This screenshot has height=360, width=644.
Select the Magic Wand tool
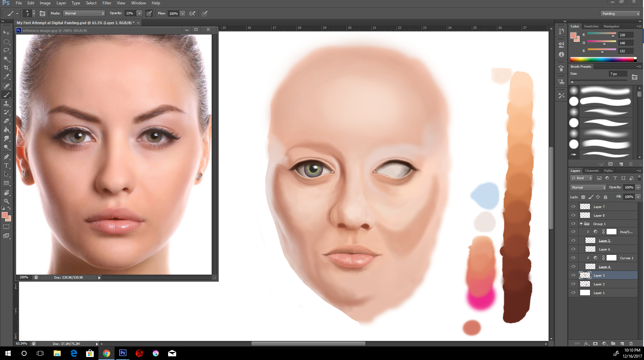pyautogui.click(x=6, y=59)
